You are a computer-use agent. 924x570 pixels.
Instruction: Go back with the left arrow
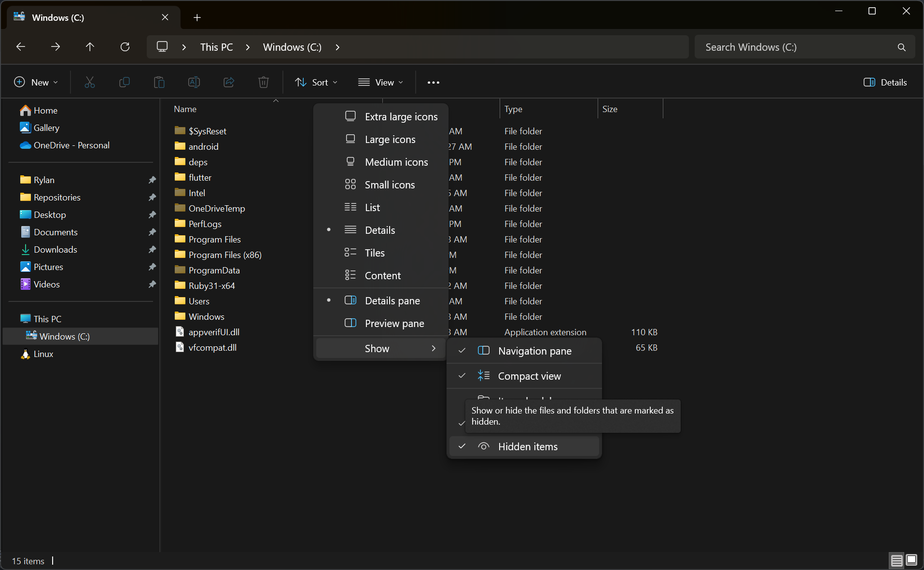(21, 47)
